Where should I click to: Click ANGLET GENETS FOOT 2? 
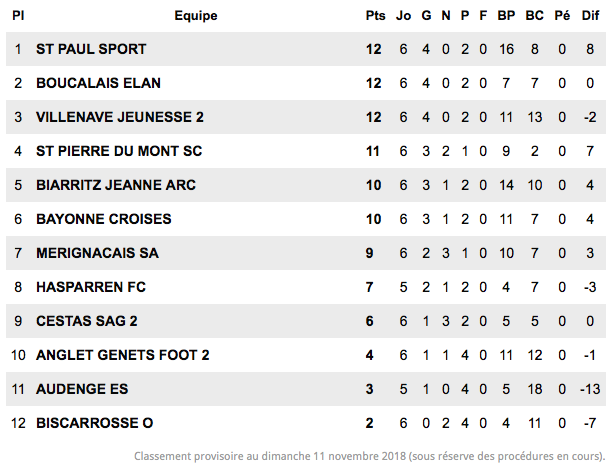point(123,355)
